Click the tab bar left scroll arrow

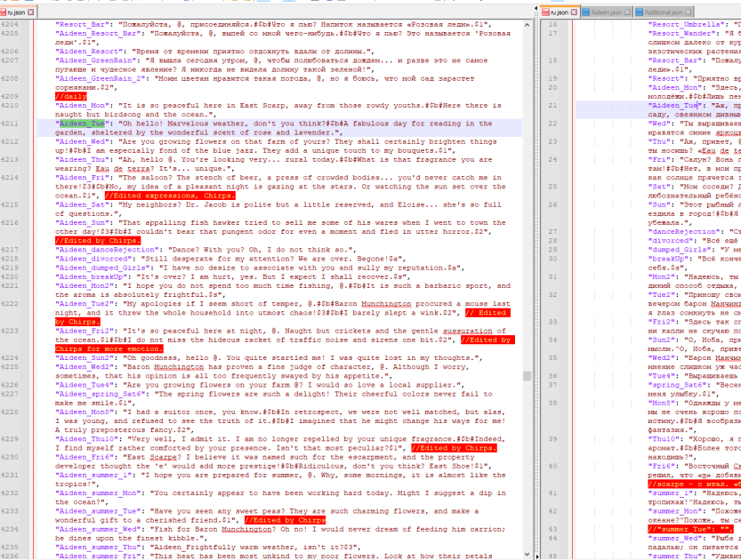tap(536, 9)
